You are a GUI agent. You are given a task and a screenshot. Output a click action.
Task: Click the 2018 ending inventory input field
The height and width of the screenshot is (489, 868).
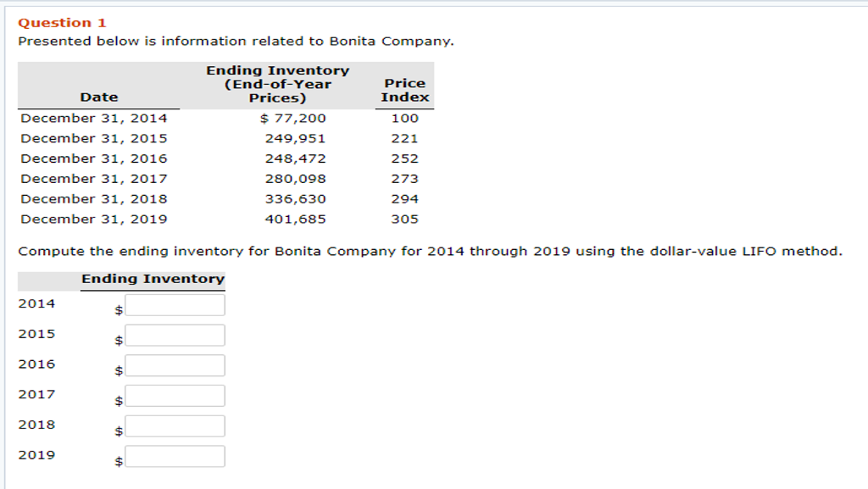click(x=173, y=426)
